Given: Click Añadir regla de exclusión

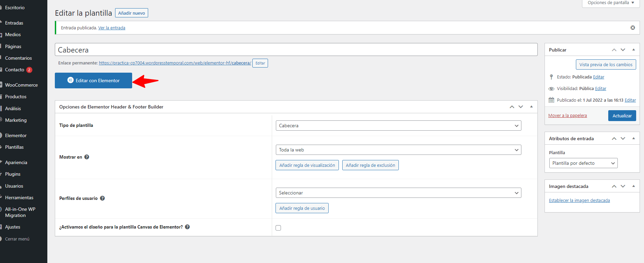Looking at the screenshot, I should [371, 165].
